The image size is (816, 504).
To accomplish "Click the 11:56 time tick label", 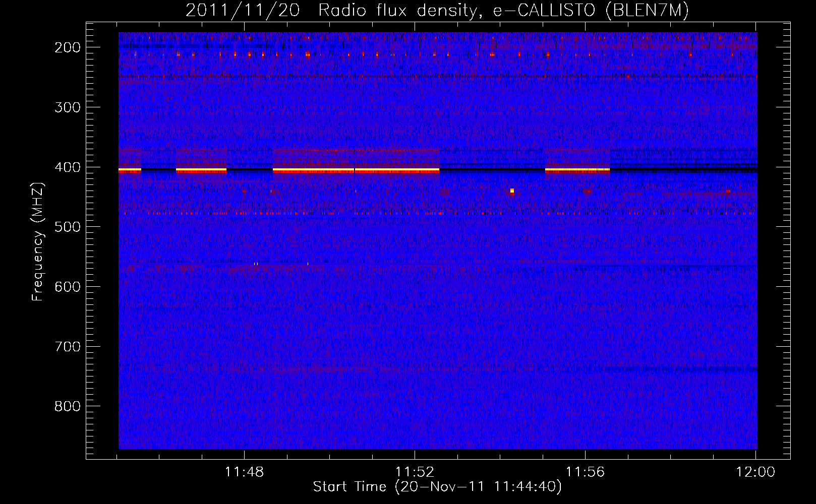I will pyautogui.click(x=585, y=472).
